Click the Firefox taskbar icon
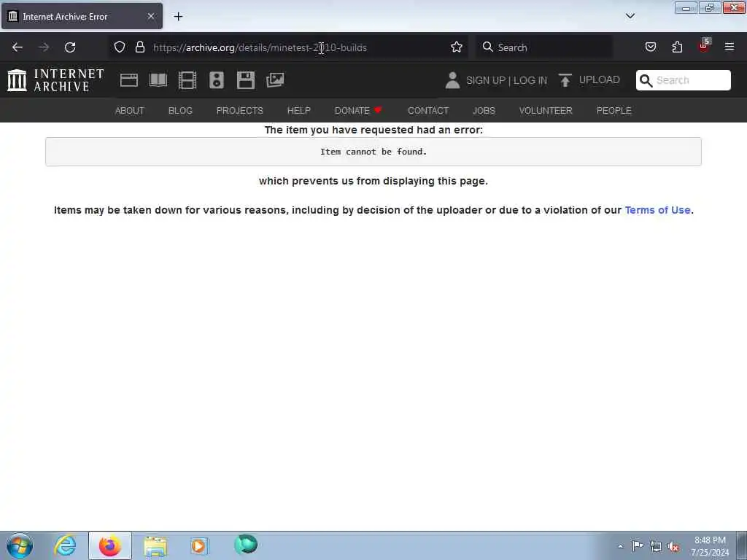Image resolution: width=747 pixels, height=560 pixels. pos(110,545)
